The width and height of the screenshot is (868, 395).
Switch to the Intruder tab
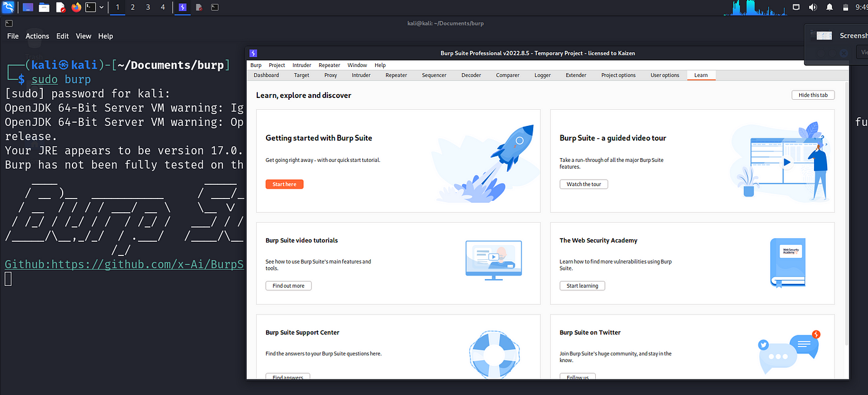click(x=361, y=75)
